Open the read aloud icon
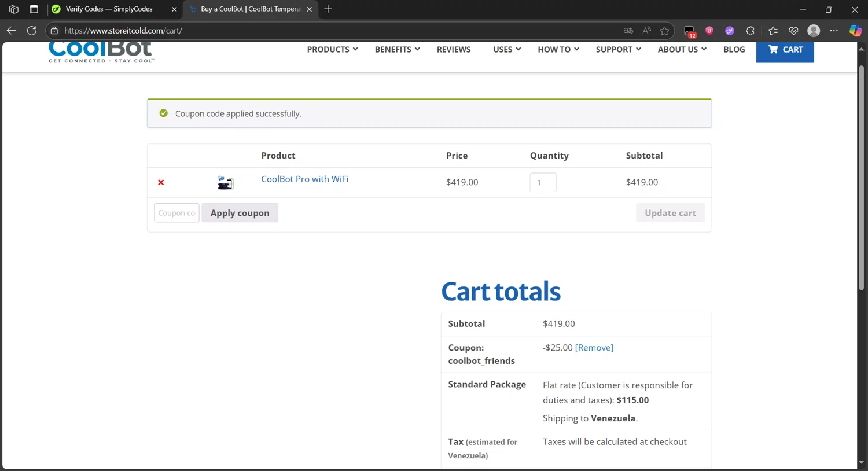Viewport: 868px width, 471px height. 647,31
